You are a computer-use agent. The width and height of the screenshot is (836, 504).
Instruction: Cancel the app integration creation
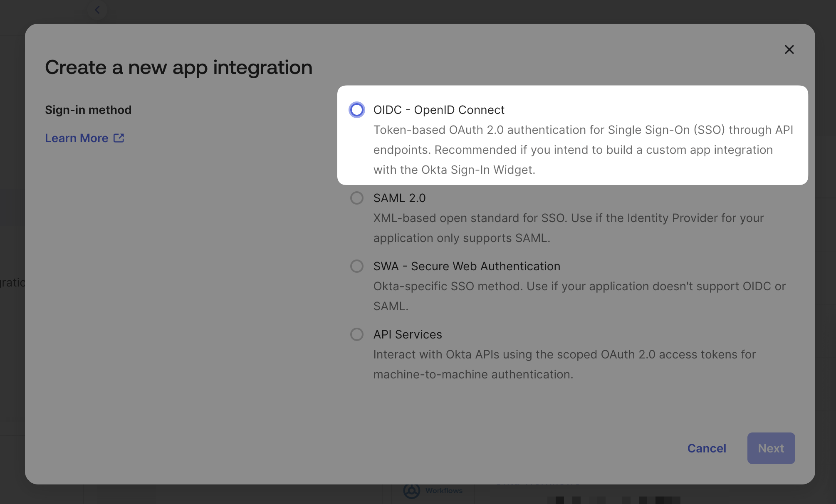[707, 448]
